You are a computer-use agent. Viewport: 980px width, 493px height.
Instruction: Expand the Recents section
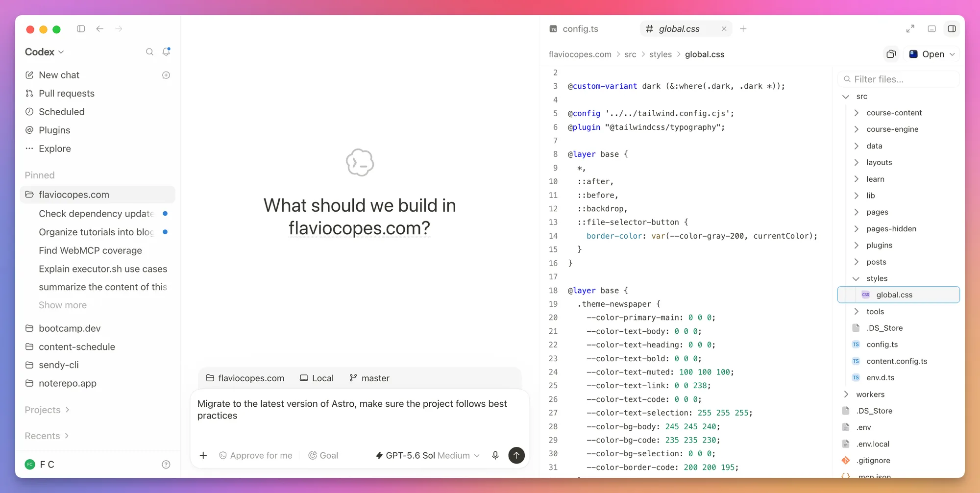pos(47,436)
